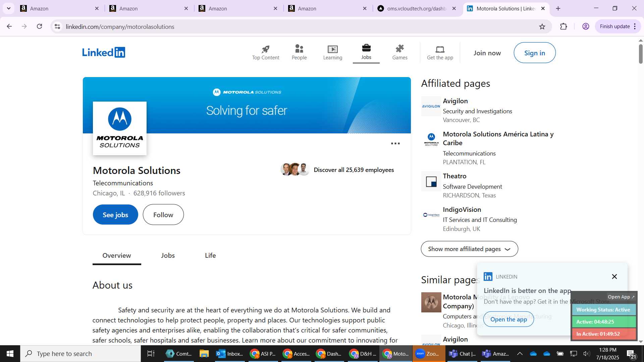Click the Windows search box

click(x=80, y=354)
